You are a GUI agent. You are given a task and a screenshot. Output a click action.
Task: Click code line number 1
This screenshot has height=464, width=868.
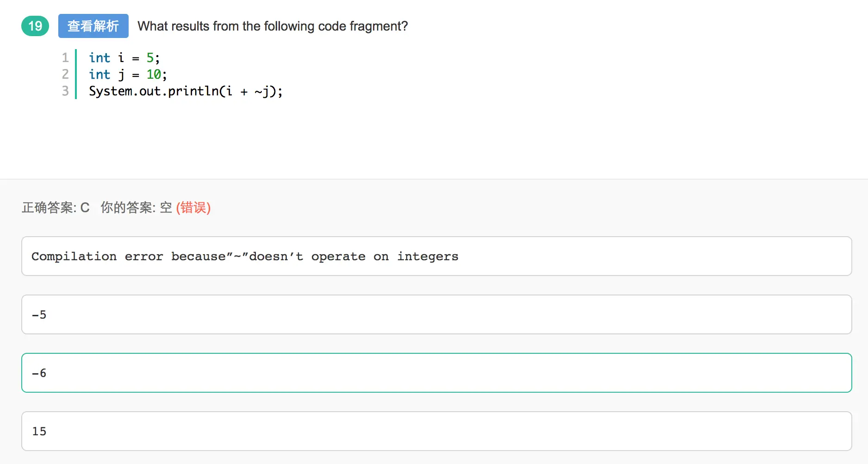pos(65,58)
